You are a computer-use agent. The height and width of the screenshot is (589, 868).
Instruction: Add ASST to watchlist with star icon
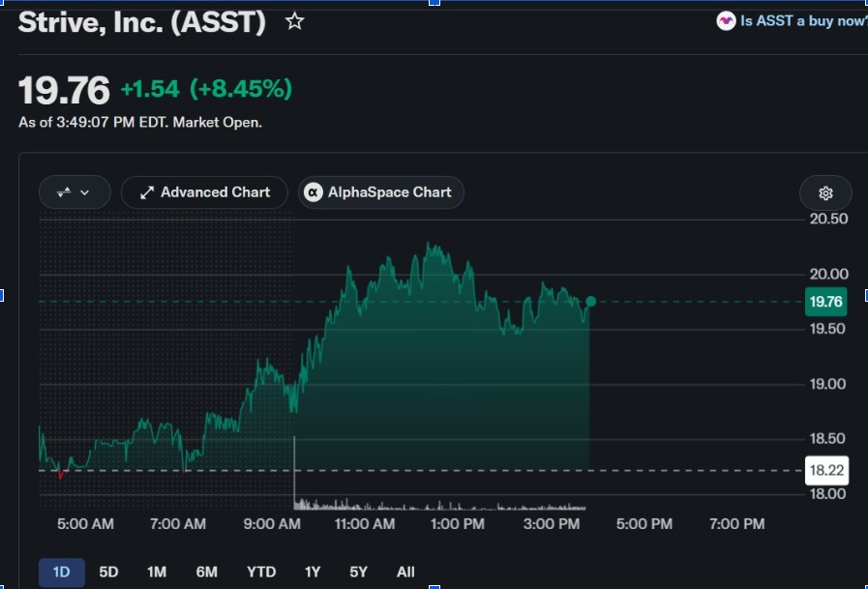(294, 21)
